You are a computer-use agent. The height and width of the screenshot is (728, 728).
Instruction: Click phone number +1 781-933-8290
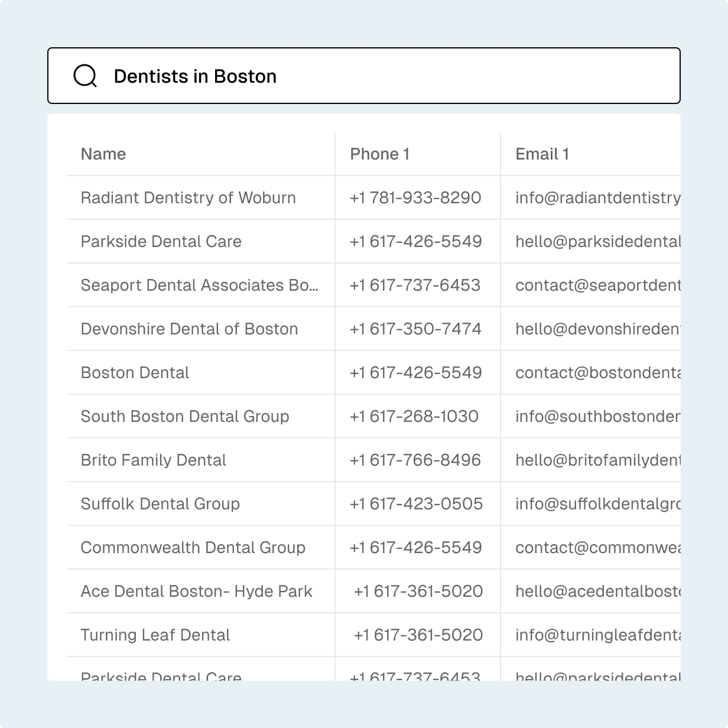(x=415, y=198)
